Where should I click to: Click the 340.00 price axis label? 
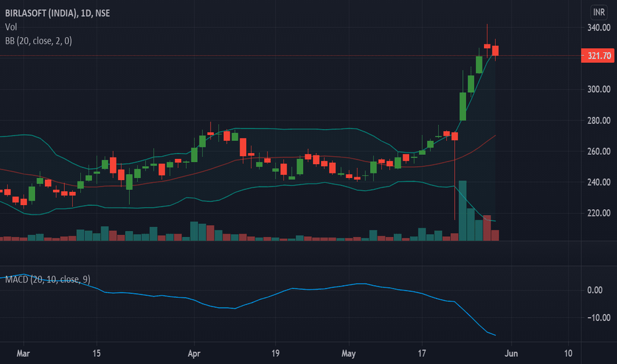click(599, 28)
